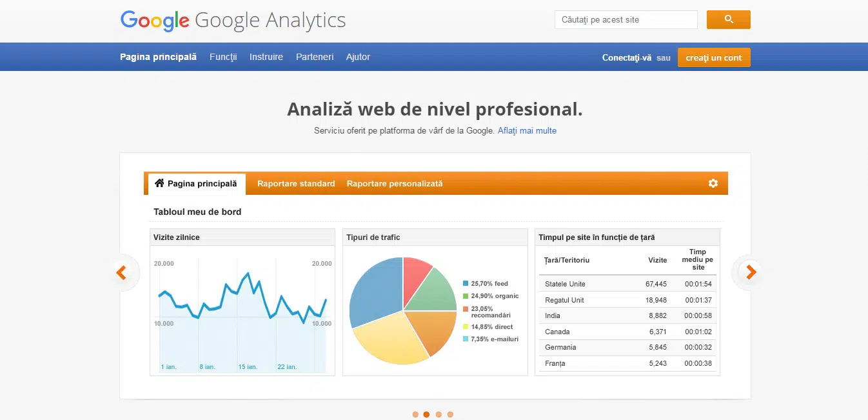Open the Funcții menu item

point(223,57)
